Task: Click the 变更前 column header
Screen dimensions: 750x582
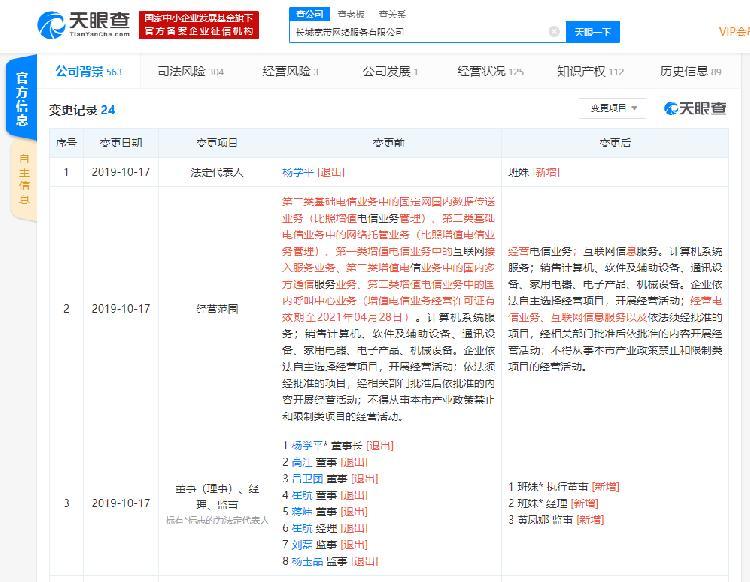Action: tap(388, 143)
